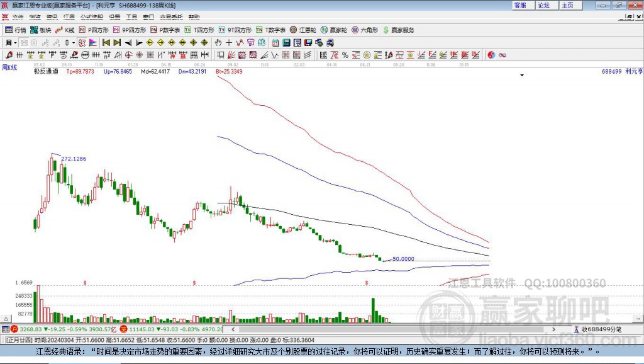Launch the 江恩轮 Gann wheel
This screenshot has height=364, width=644.
point(303,30)
